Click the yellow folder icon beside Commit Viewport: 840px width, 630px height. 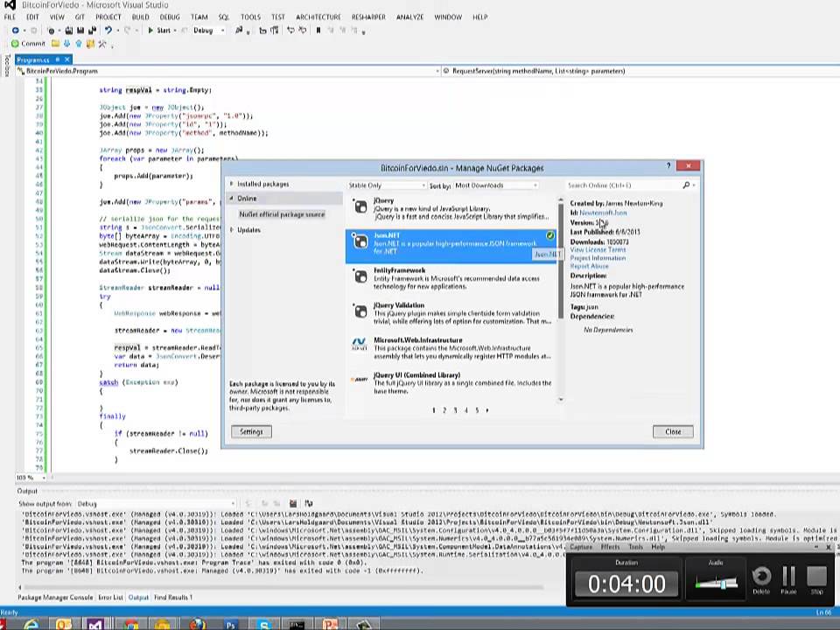tap(55, 44)
